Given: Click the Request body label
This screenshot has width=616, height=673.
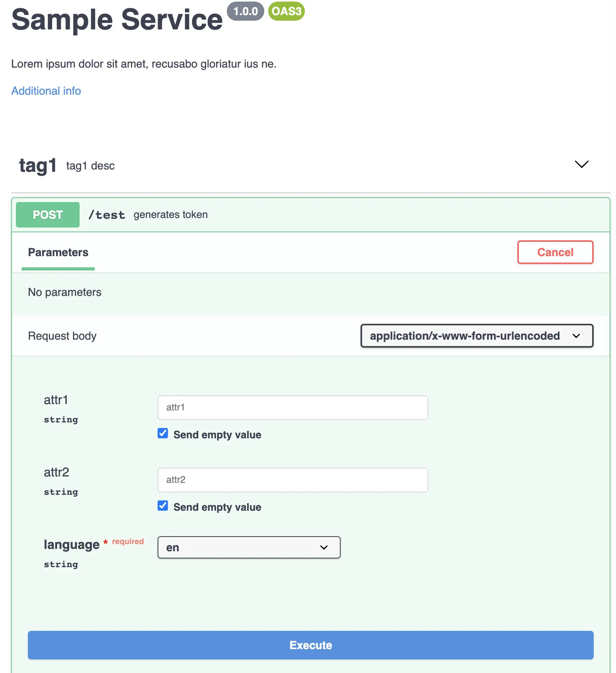Looking at the screenshot, I should point(62,336).
